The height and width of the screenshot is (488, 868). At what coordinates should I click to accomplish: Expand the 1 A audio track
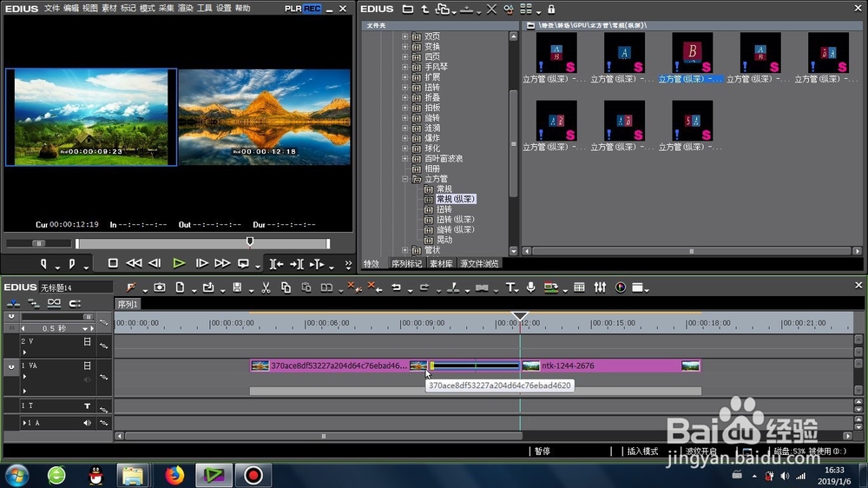pyautogui.click(x=23, y=423)
